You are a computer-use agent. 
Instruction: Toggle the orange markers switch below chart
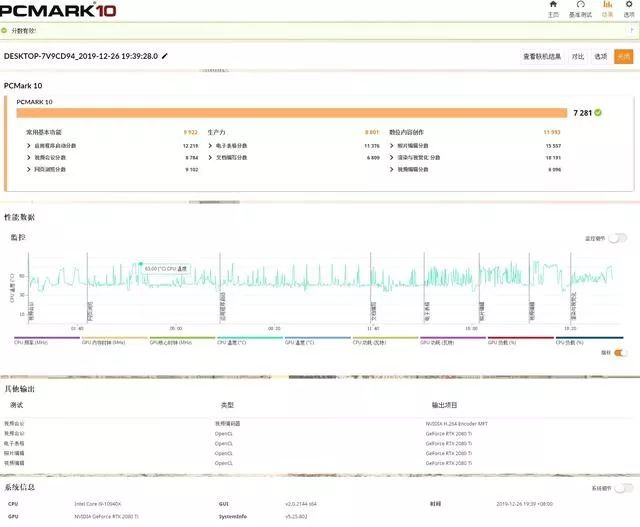pos(620,353)
